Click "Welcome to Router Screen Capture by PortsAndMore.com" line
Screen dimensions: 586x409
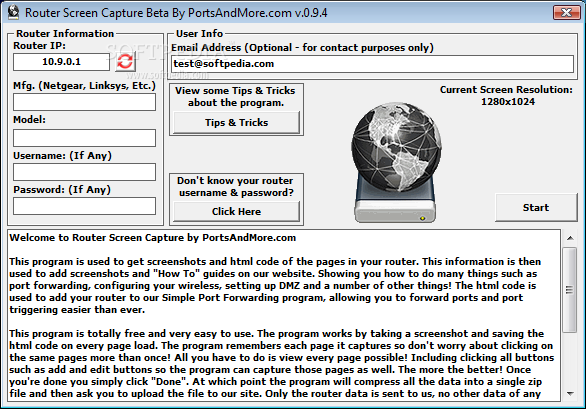click(152, 238)
